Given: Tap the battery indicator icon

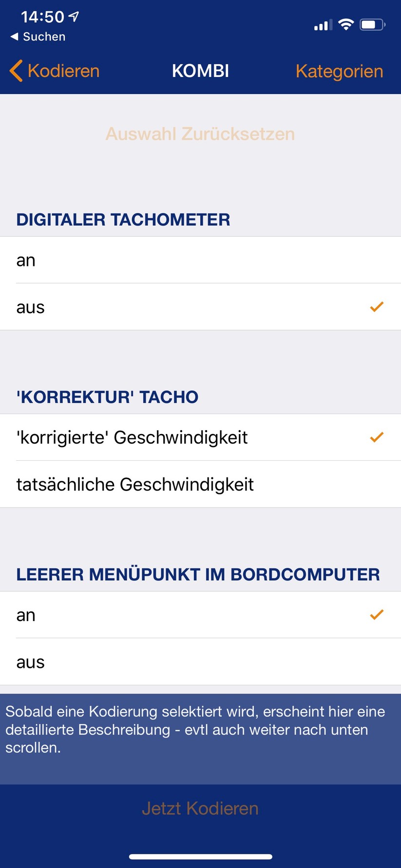Looking at the screenshot, I should (x=372, y=24).
